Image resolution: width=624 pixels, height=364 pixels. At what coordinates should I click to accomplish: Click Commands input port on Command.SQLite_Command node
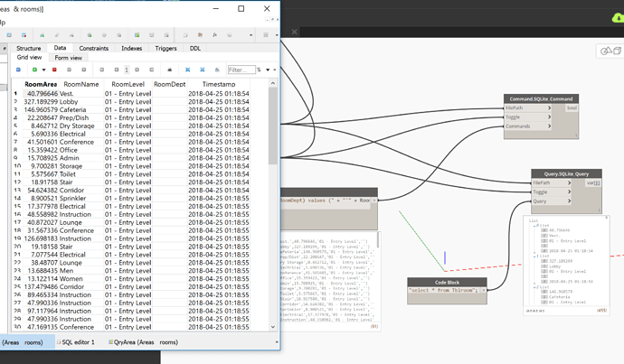pos(528,126)
